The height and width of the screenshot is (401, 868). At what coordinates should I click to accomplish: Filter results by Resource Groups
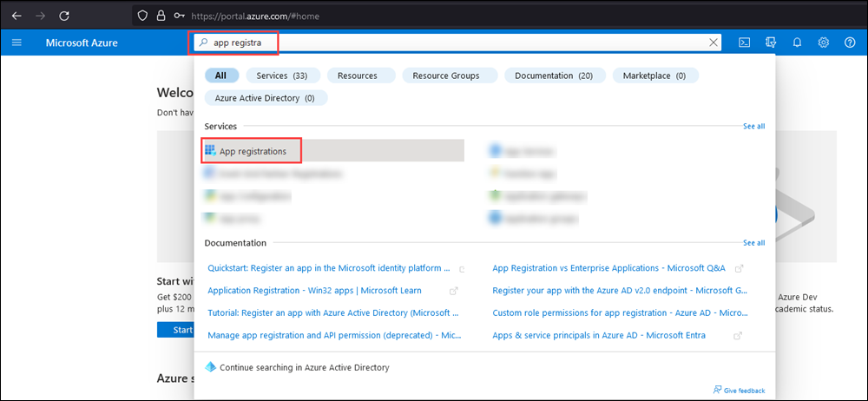(445, 76)
